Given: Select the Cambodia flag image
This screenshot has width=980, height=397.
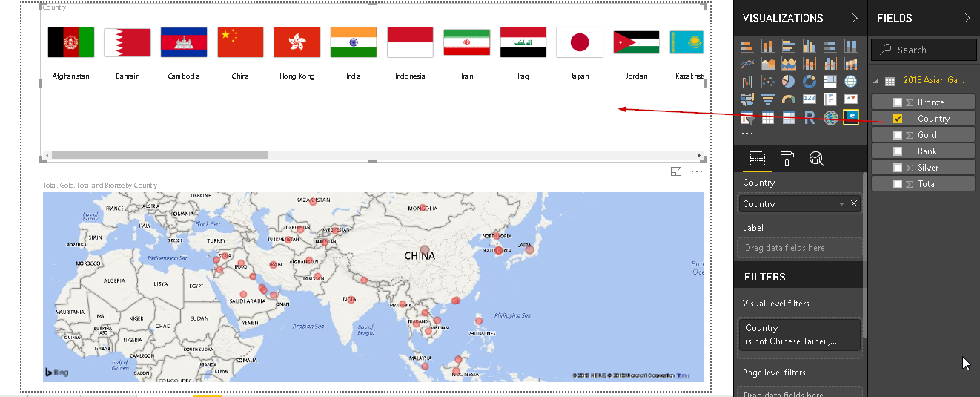Looking at the screenshot, I should point(184,42).
